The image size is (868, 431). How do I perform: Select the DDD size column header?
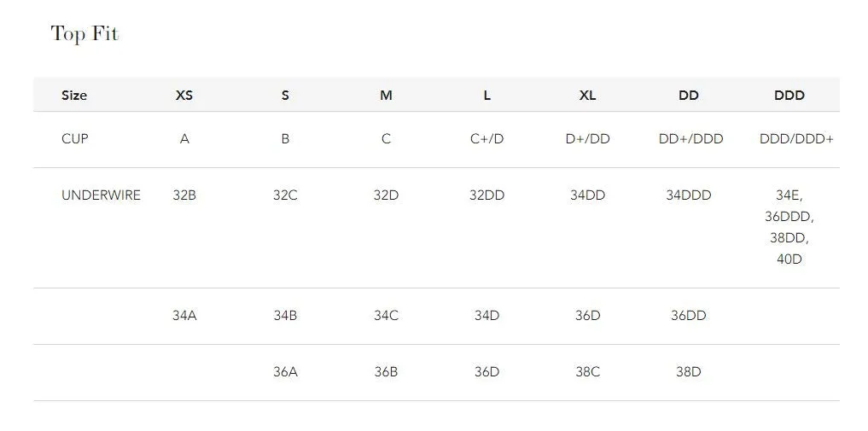[789, 96]
